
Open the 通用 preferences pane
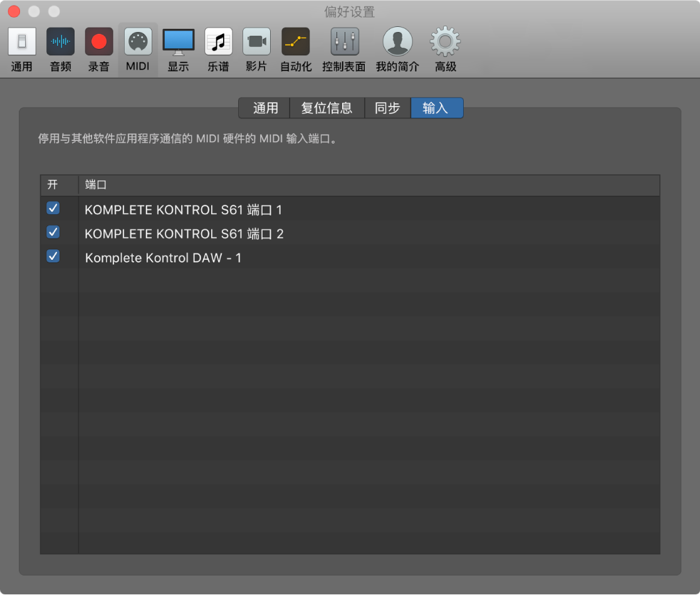(21, 49)
